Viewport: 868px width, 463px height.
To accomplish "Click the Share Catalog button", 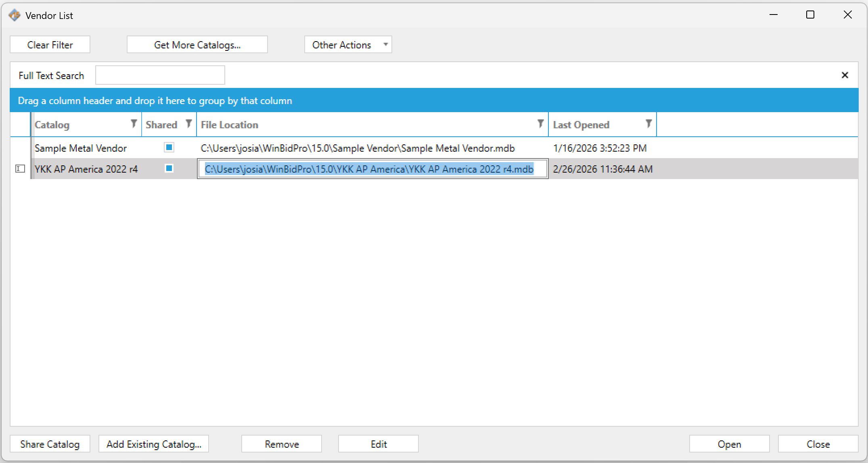I will coord(50,444).
